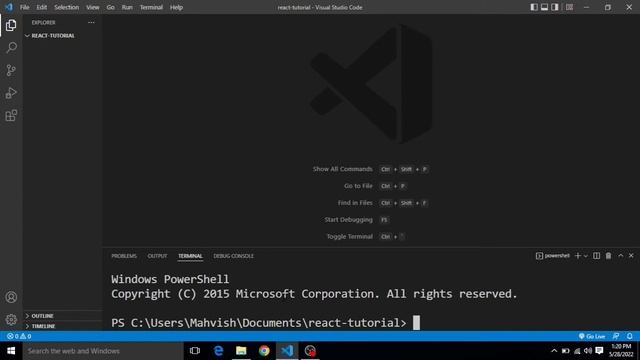Open the Accounts menu icon
Image resolution: width=640 pixels, height=360 pixels.
[x=11, y=297]
